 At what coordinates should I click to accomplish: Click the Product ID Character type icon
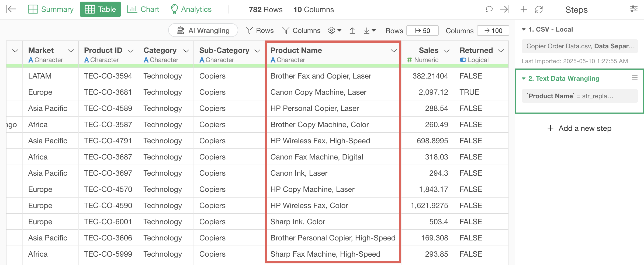pyautogui.click(x=86, y=60)
